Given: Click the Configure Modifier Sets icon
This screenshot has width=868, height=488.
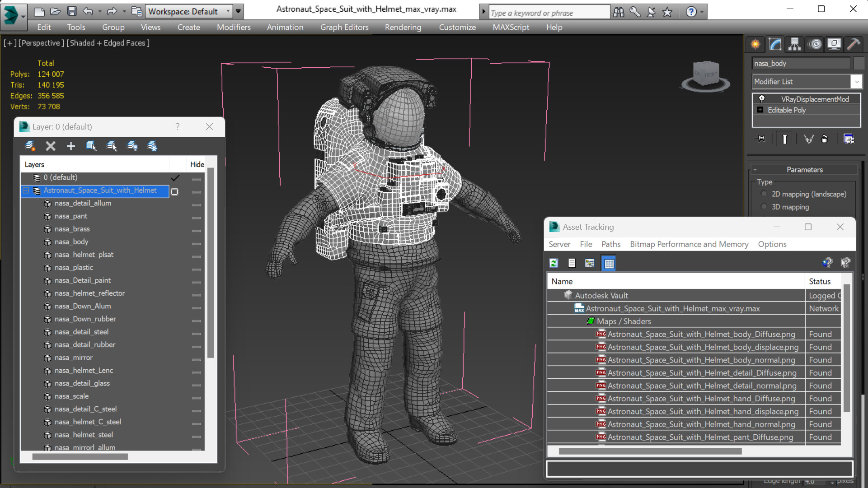Looking at the screenshot, I should [x=849, y=139].
